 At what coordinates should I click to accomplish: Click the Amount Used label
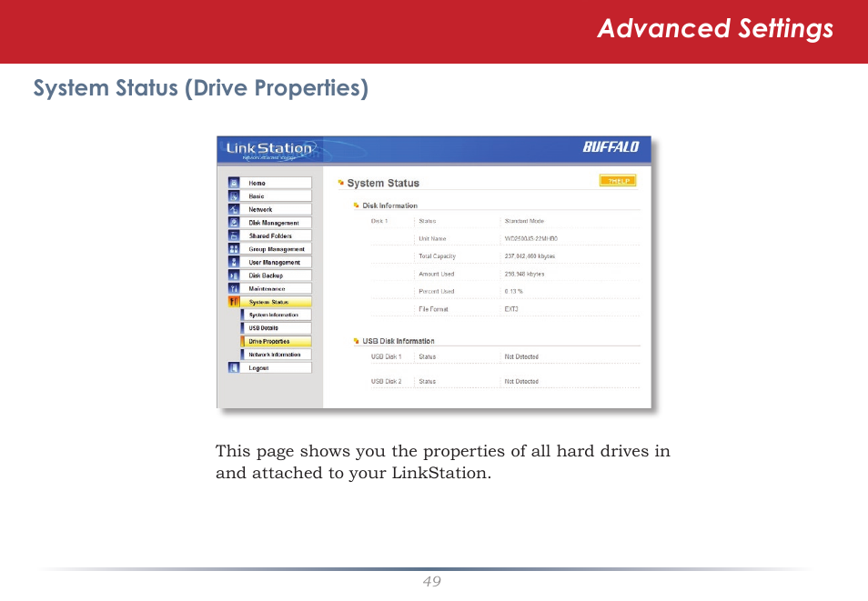tap(436, 274)
